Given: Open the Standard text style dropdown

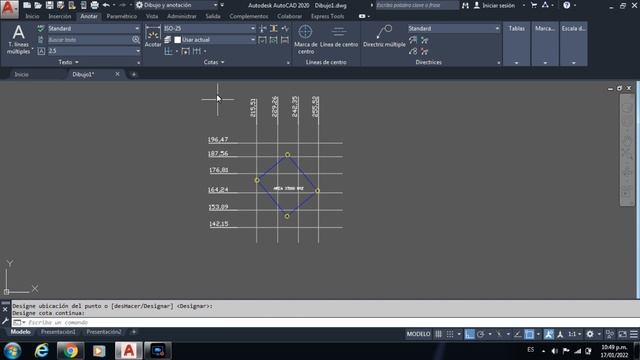Looking at the screenshot, I should (x=94, y=28).
